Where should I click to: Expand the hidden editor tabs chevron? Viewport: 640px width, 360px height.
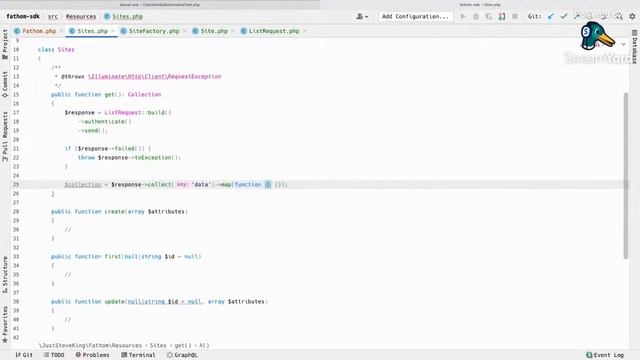(x=623, y=44)
